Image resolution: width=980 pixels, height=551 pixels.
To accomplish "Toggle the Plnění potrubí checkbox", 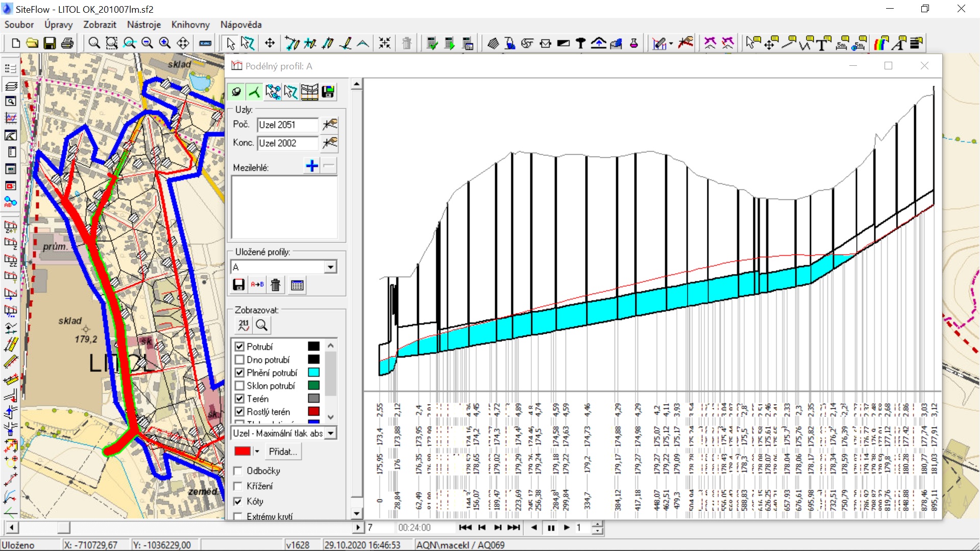I will click(x=239, y=373).
